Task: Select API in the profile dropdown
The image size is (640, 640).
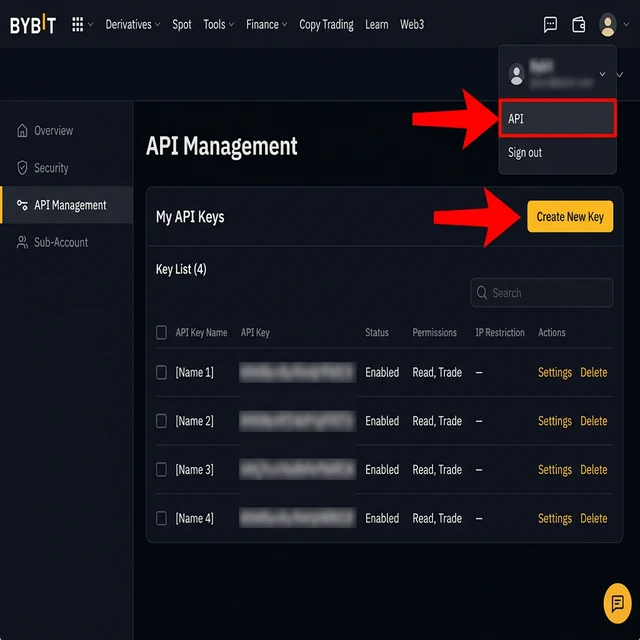Action: (558, 118)
